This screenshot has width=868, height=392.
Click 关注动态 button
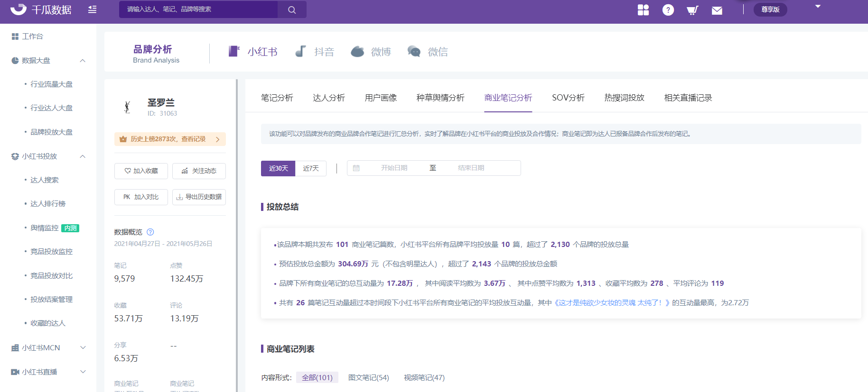199,171
